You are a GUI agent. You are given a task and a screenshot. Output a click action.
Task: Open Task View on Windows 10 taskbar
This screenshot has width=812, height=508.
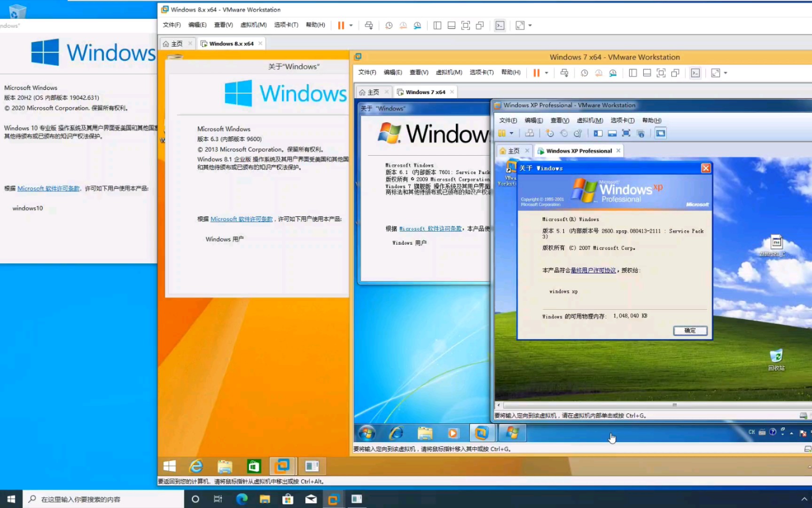[218, 499]
